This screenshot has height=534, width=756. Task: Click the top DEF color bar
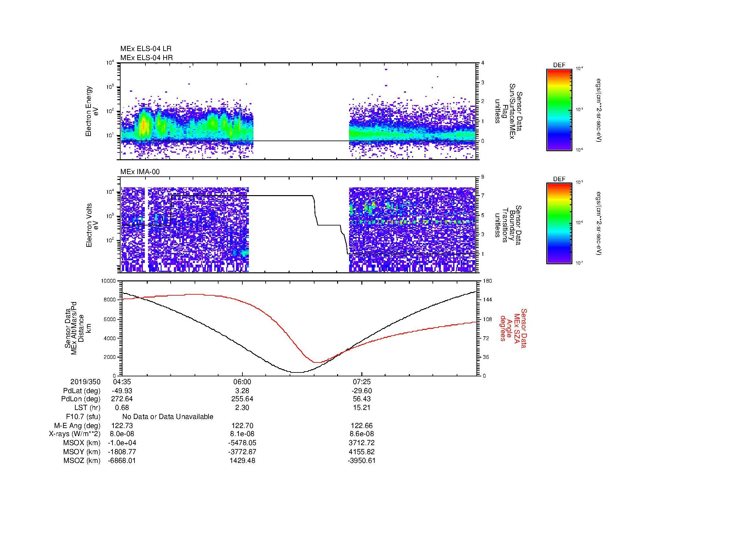click(x=559, y=110)
